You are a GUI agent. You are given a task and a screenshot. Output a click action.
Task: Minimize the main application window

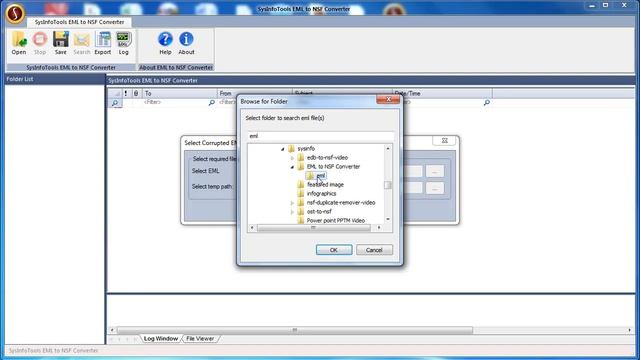click(x=592, y=5)
